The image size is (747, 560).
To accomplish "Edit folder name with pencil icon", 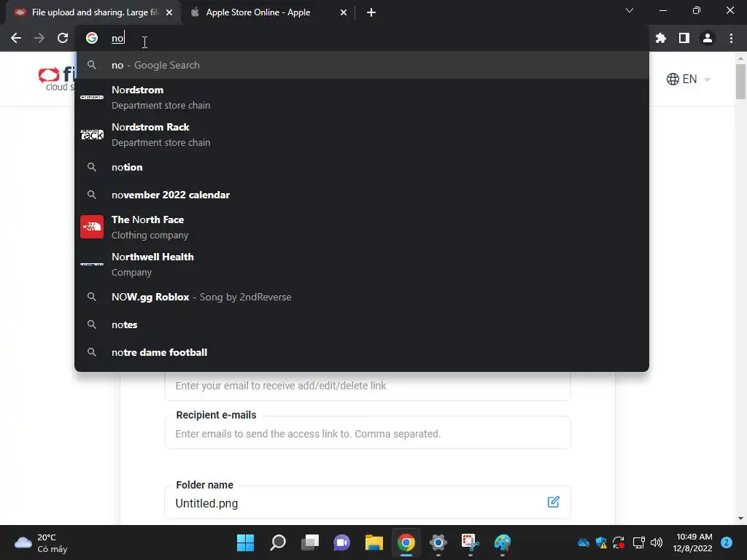I will pyautogui.click(x=553, y=502).
